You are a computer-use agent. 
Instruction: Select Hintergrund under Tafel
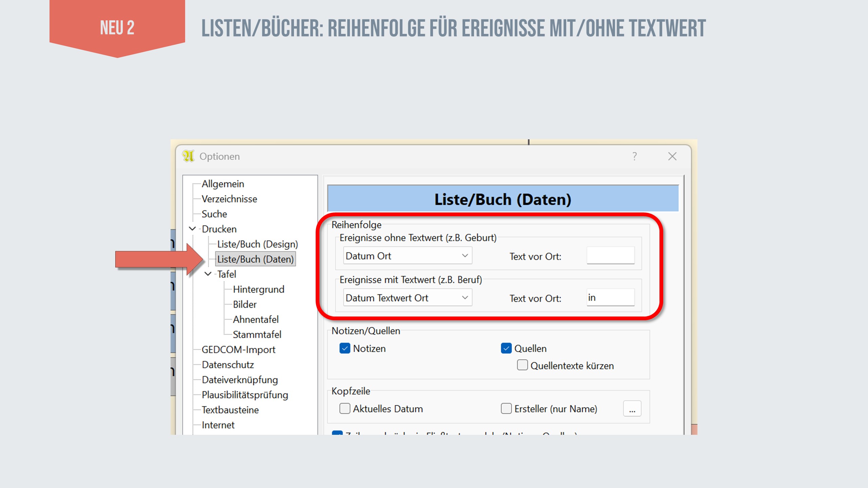click(x=258, y=289)
